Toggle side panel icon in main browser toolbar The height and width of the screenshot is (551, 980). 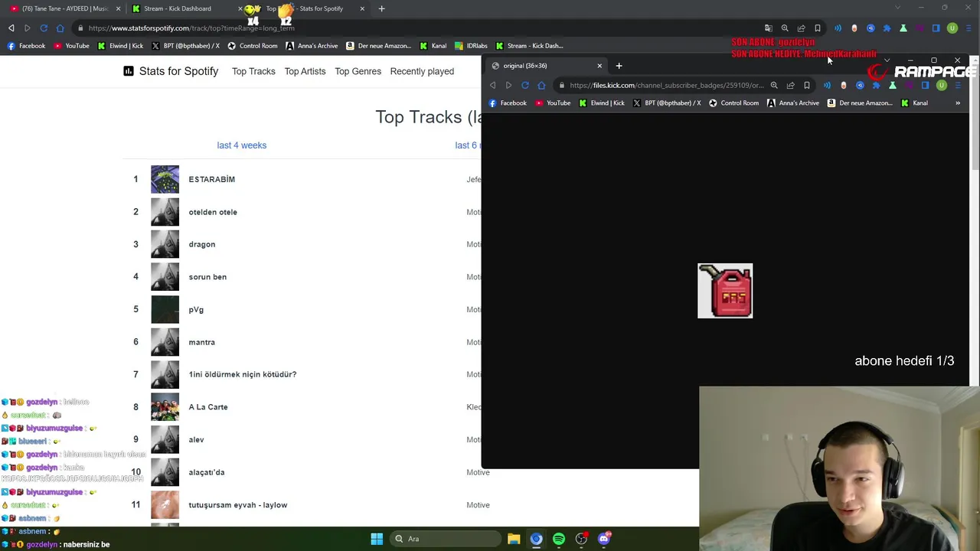tap(936, 28)
